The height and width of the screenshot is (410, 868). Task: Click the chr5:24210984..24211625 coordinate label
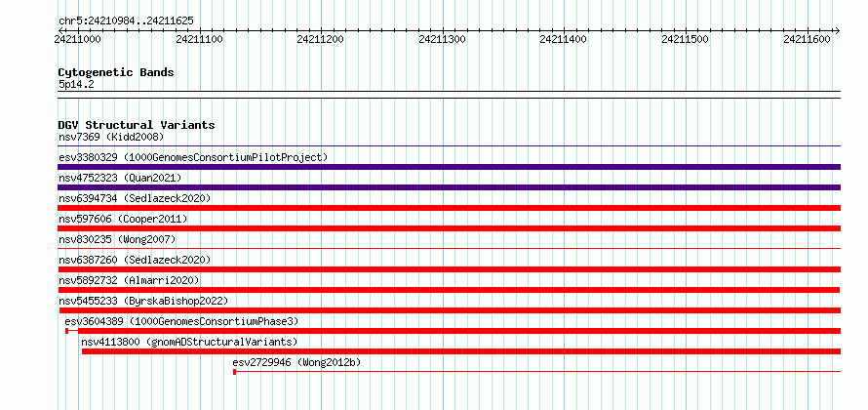(126, 21)
